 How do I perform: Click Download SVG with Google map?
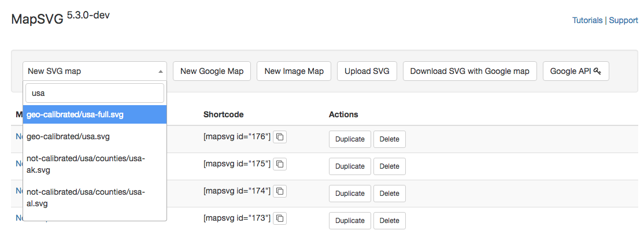click(x=470, y=71)
